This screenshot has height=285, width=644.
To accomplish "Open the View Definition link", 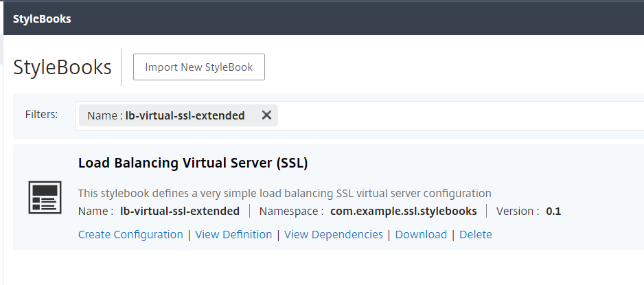I will (233, 234).
